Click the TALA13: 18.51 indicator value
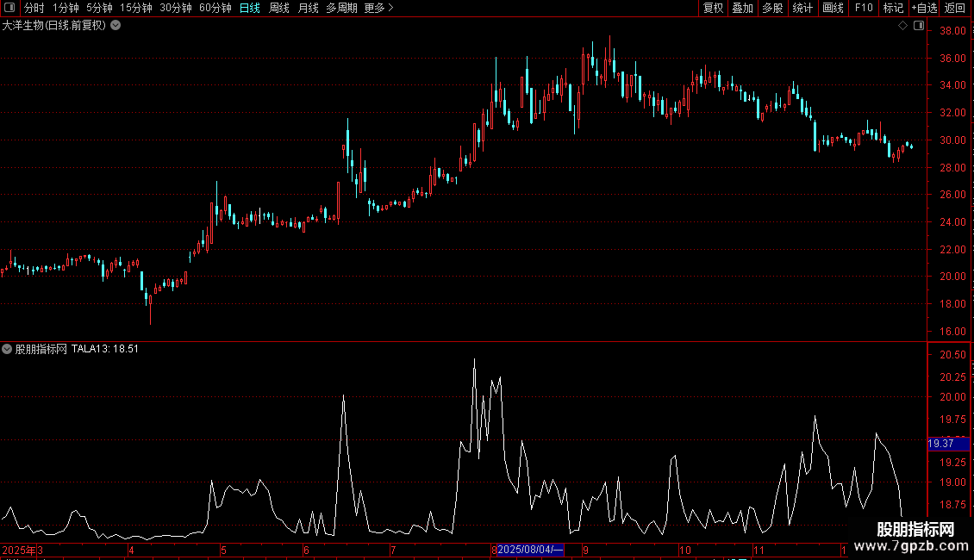 (105, 349)
